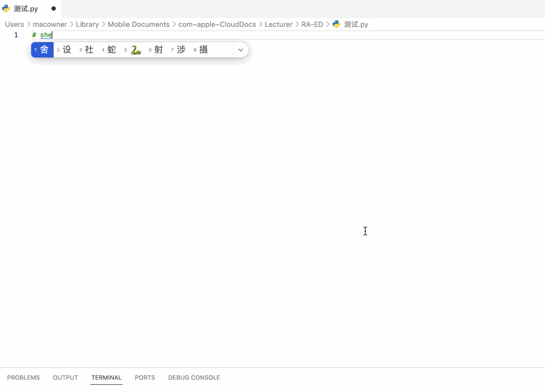This screenshot has height=392, width=545.
Task: Select candidate 涉 in the IME window
Action: (181, 49)
